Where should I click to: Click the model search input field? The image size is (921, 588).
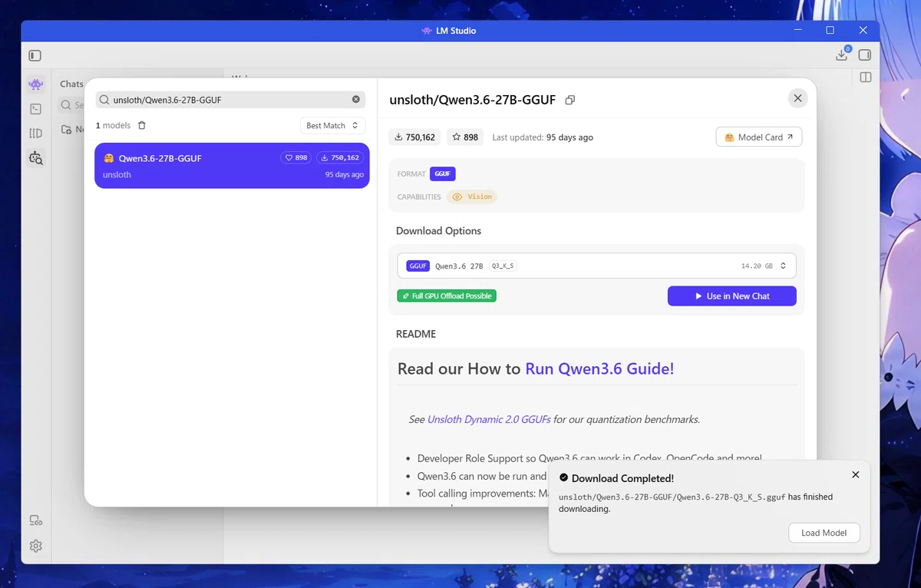coord(230,100)
